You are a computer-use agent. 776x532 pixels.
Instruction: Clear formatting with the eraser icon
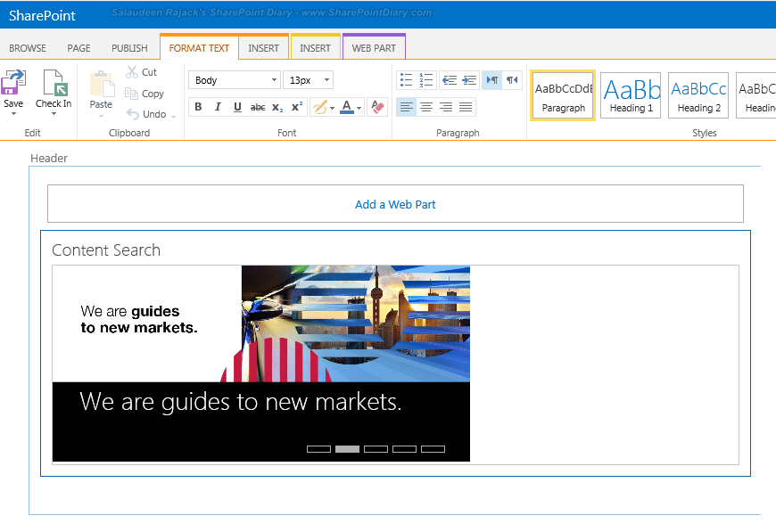377,106
